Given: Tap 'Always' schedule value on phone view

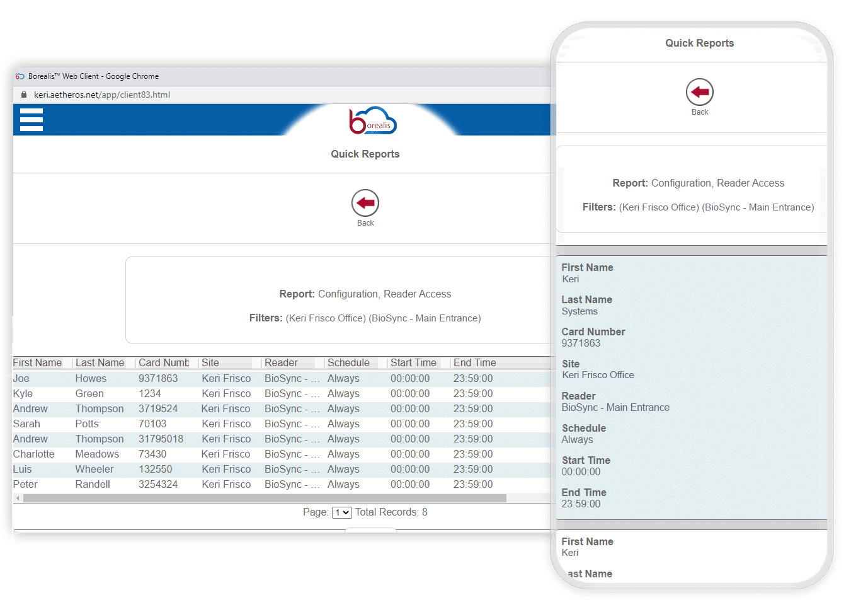Looking at the screenshot, I should coord(577,440).
